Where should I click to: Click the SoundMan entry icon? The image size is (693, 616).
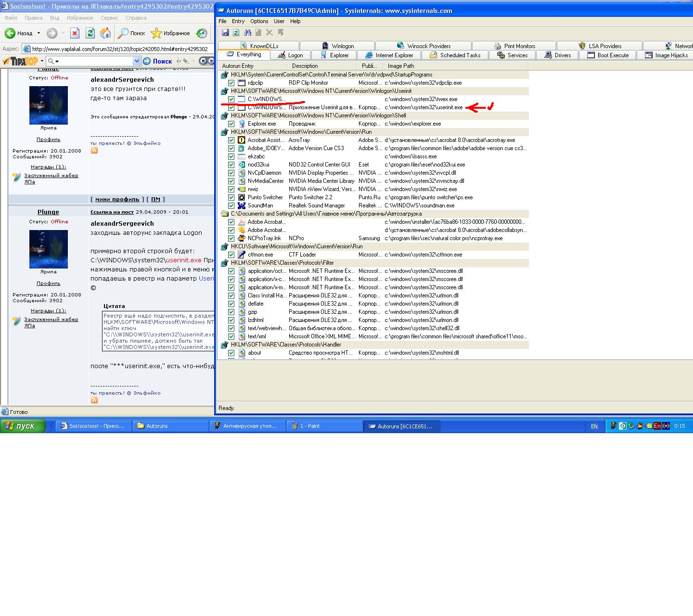coord(242,205)
